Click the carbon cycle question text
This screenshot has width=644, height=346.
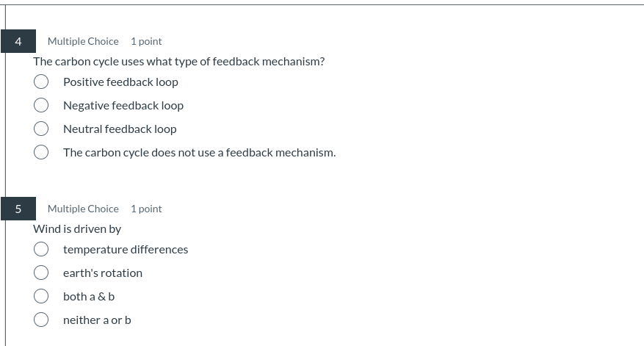[x=178, y=62]
